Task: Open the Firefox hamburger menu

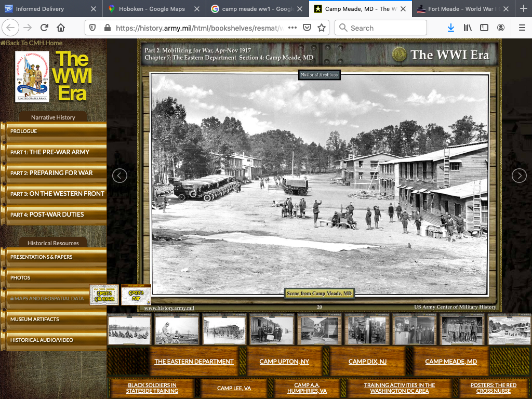Action: click(522, 28)
